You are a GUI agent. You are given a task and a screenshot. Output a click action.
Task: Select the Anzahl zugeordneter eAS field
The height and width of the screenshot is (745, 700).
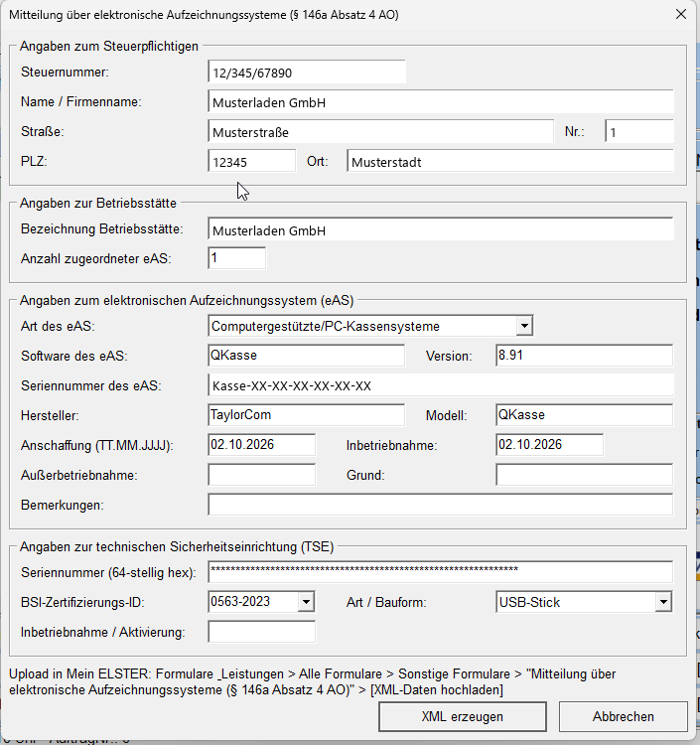[237, 258]
